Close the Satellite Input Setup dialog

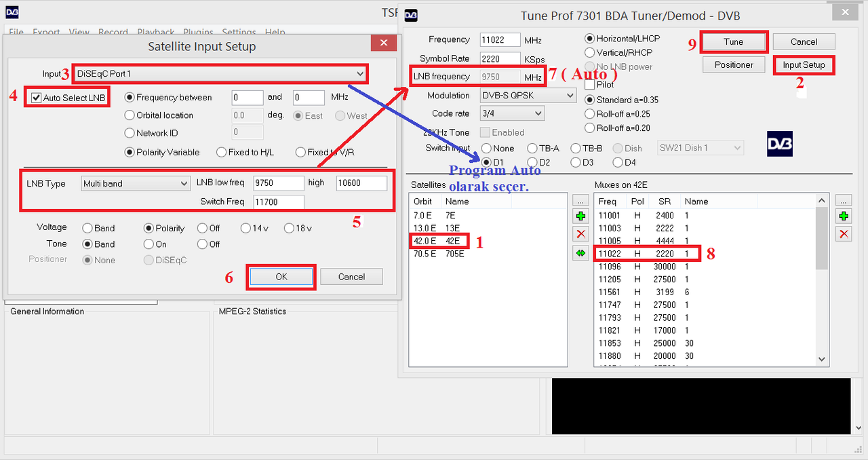coord(384,43)
